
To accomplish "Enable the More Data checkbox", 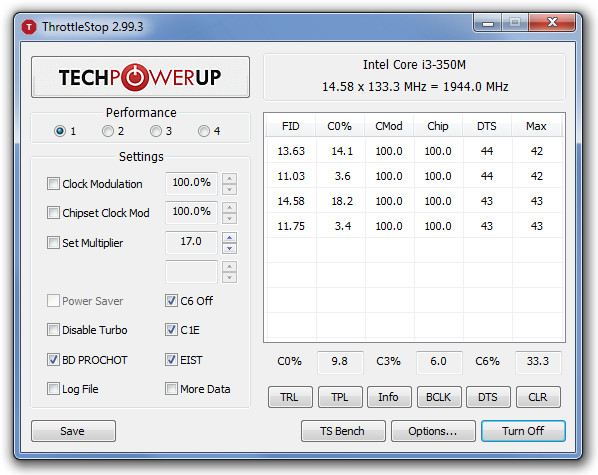I will [x=171, y=389].
